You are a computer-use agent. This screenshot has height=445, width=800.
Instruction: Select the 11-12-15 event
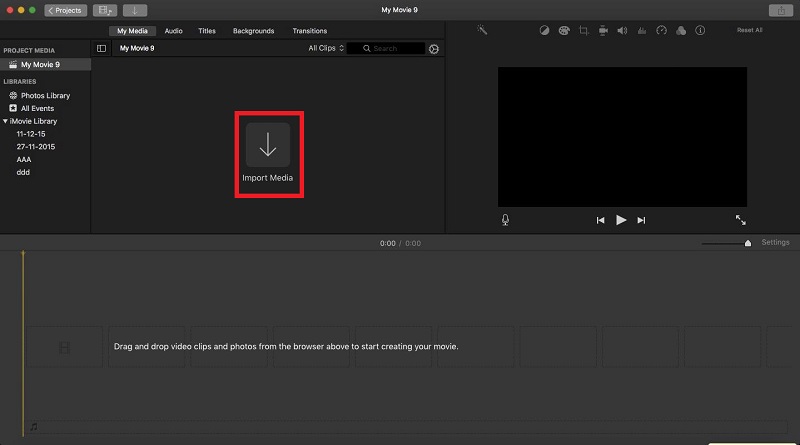pos(31,134)
